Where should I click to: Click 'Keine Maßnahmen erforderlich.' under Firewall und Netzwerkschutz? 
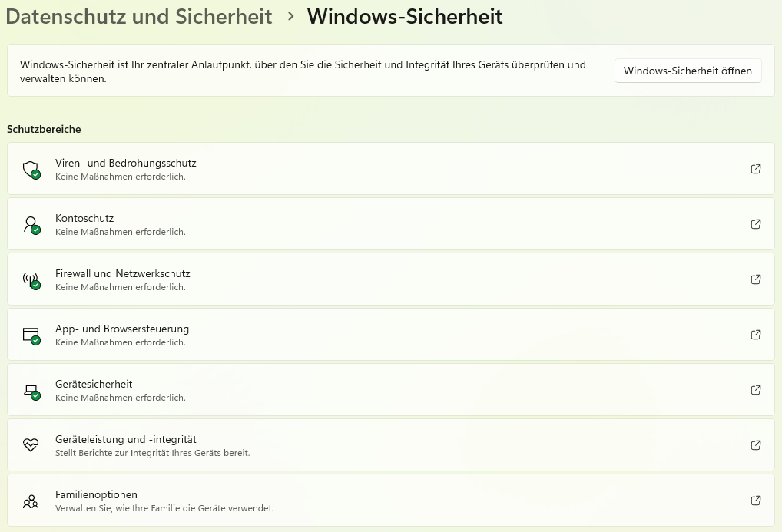(x=120, y=287)
